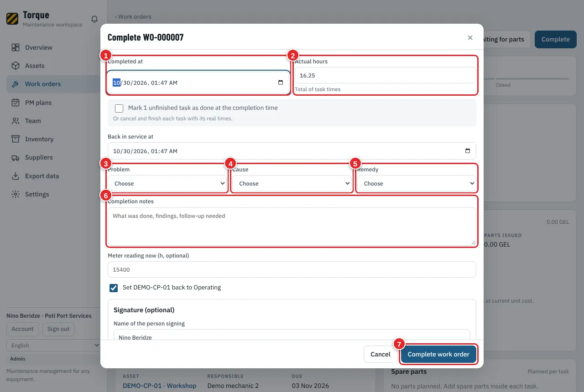Click the '03 Nov 2026' due date
Image resolution: width=584 pixels, height=392 pixels.
pos(310,386)
